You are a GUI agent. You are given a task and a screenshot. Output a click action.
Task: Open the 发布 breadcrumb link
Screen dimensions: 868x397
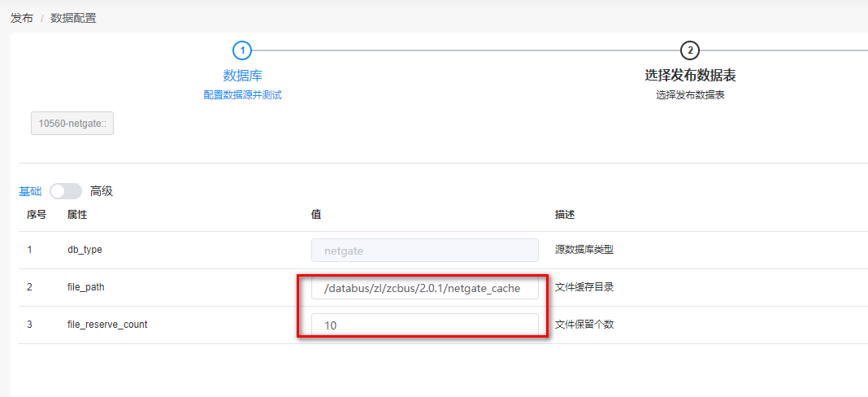coord(22,18)
